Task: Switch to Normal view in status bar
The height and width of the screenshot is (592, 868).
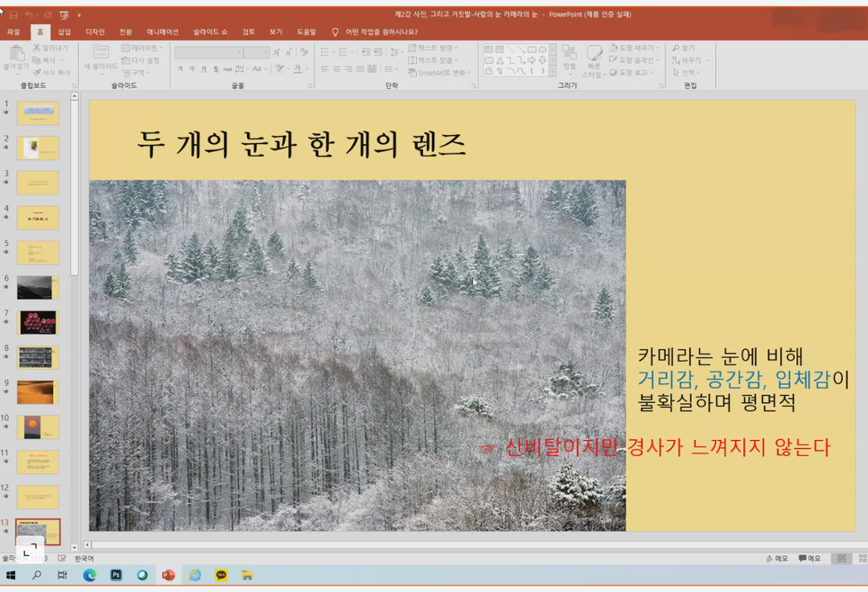Action: click(x=841, y=559)
